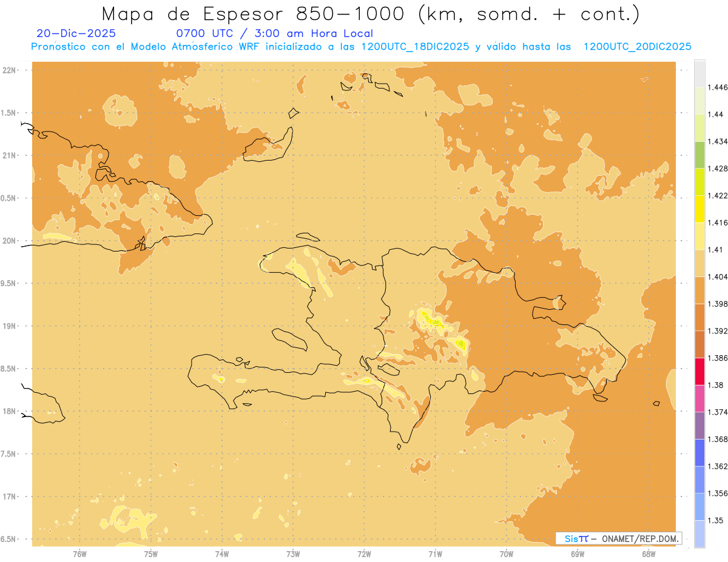Image resolution: width=728 pixels, height=562 pixels.
Task: Click the longitude label 69W
Action: click(x=578, y=554)
